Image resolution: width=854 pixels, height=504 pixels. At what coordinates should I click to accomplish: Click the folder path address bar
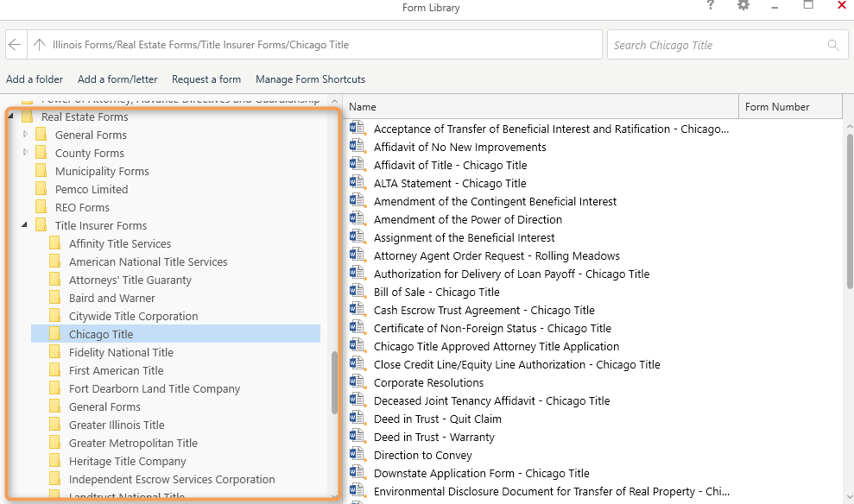(x=315, y=45)
